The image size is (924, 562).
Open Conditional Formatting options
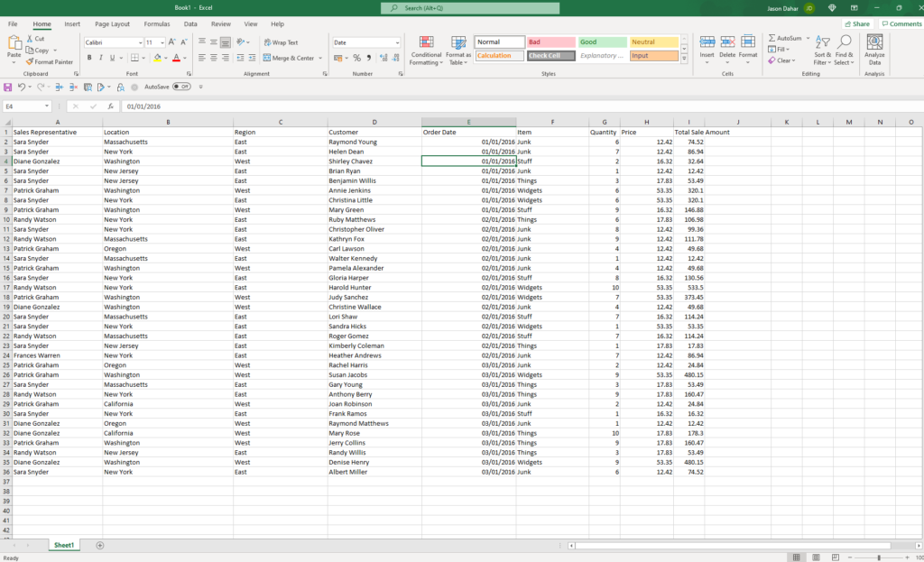pyautogui.click(x=425, y=51)
